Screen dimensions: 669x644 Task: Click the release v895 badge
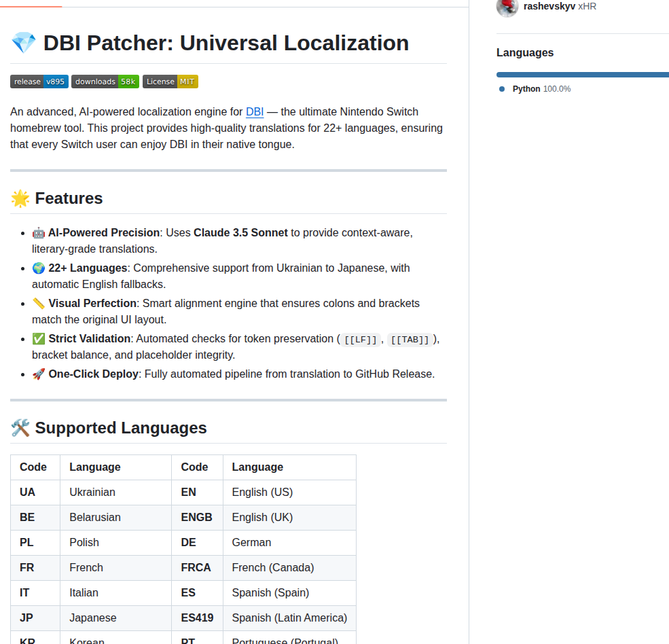coord(39,82)
